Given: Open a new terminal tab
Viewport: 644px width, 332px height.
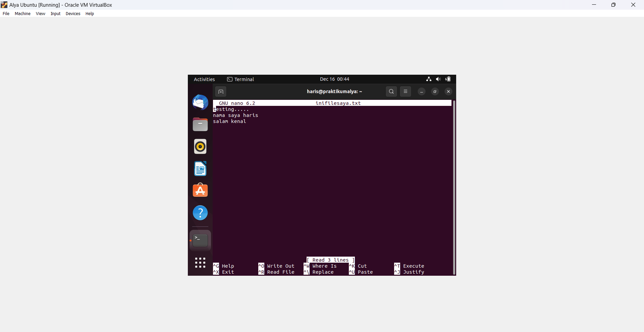Looking at the screenshot, I should pos(221,91).
